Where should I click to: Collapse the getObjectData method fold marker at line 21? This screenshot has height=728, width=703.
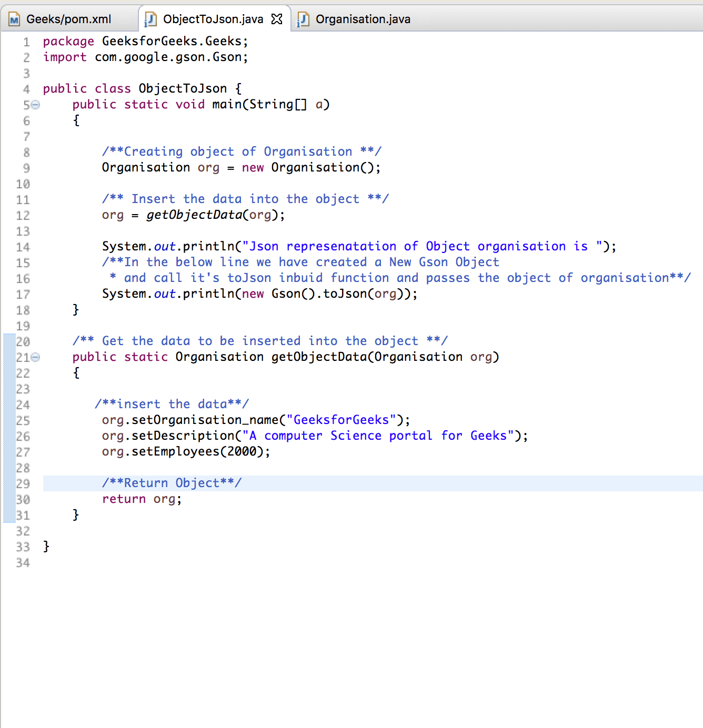click(x=35, y=357)
